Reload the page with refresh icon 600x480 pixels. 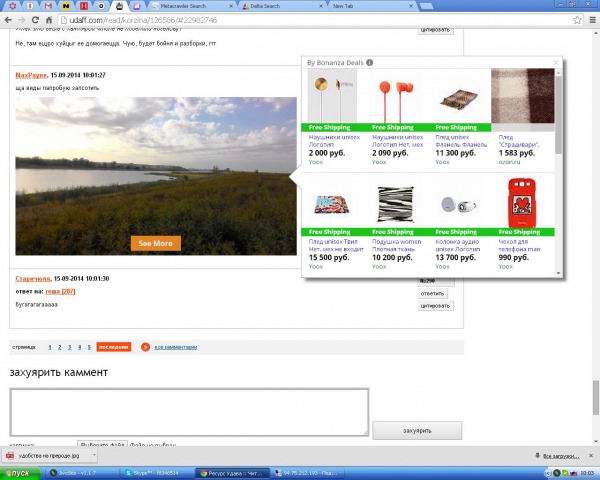coord(35,20)
